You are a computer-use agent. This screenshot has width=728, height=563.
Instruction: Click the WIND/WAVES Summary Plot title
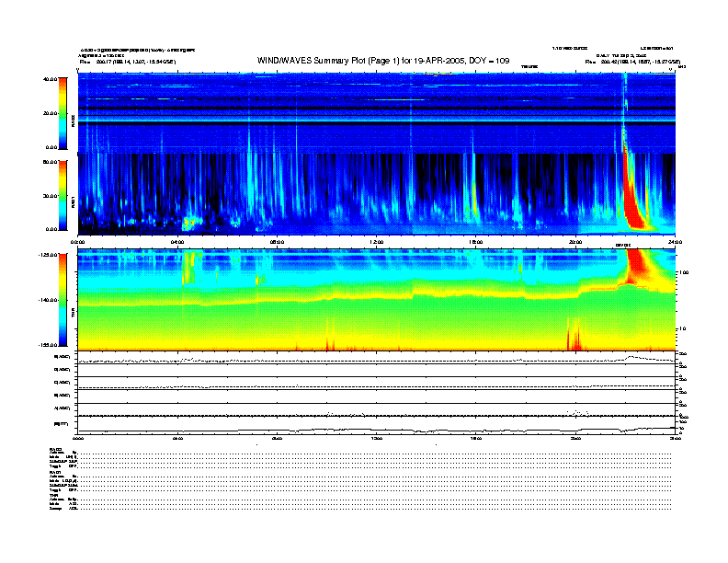[383, 61]
